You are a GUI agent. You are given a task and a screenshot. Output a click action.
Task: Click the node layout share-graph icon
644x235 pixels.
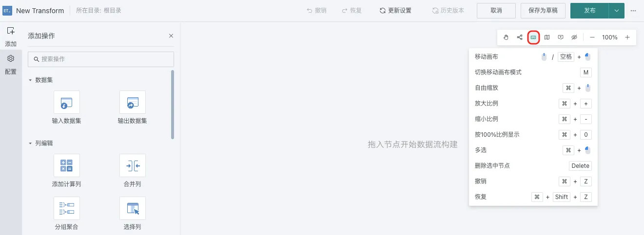pos(520,37)
